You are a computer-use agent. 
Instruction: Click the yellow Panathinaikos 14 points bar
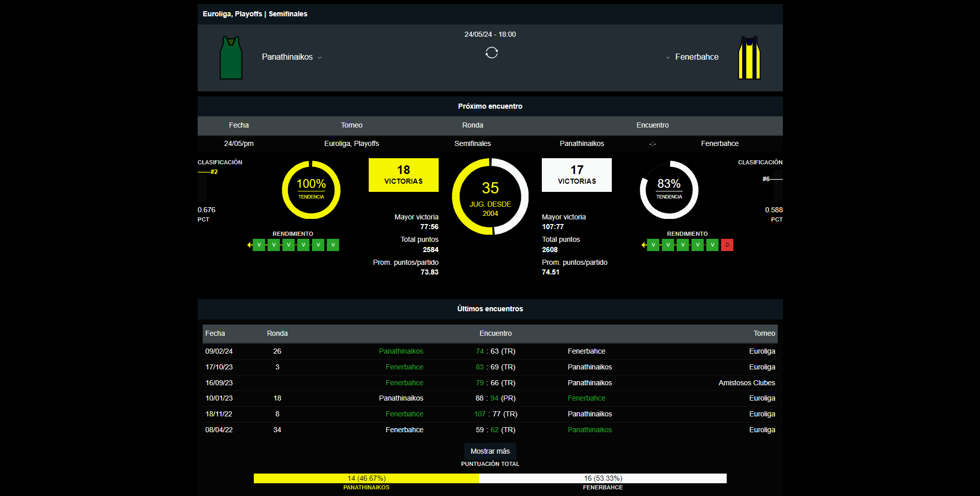pos(366,478)
